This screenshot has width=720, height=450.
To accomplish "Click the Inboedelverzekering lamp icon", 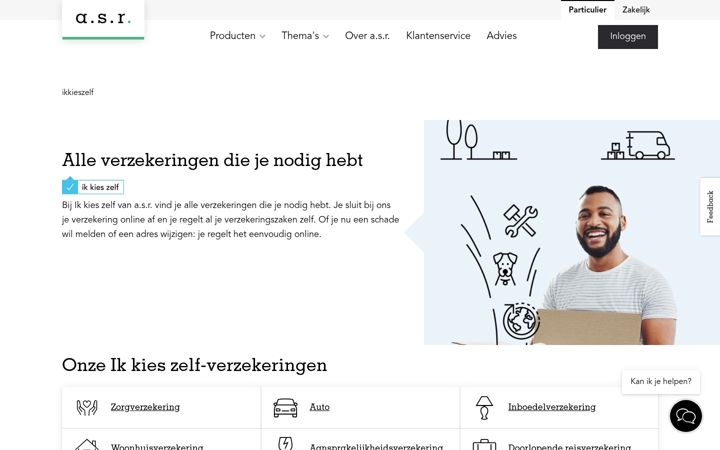I will coord(484,408).
